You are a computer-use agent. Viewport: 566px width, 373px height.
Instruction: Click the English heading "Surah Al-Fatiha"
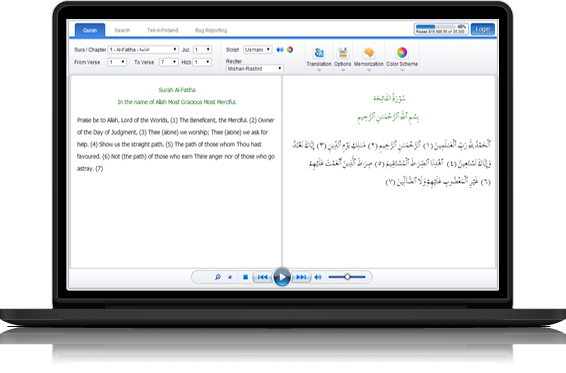[x=177, y=90]
